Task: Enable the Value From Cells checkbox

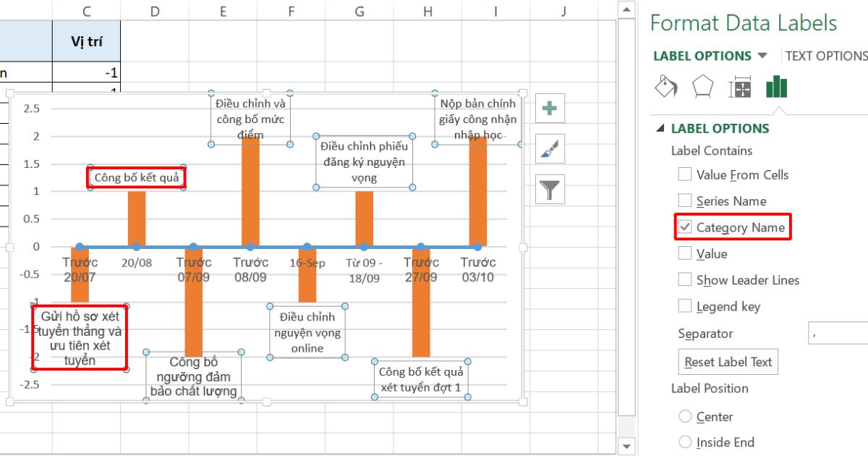Action: 683,174
